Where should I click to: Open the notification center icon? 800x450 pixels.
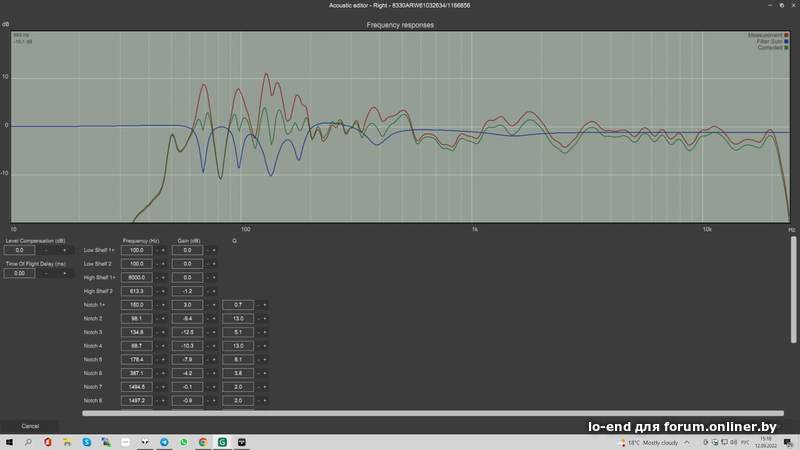coord(788,442)
